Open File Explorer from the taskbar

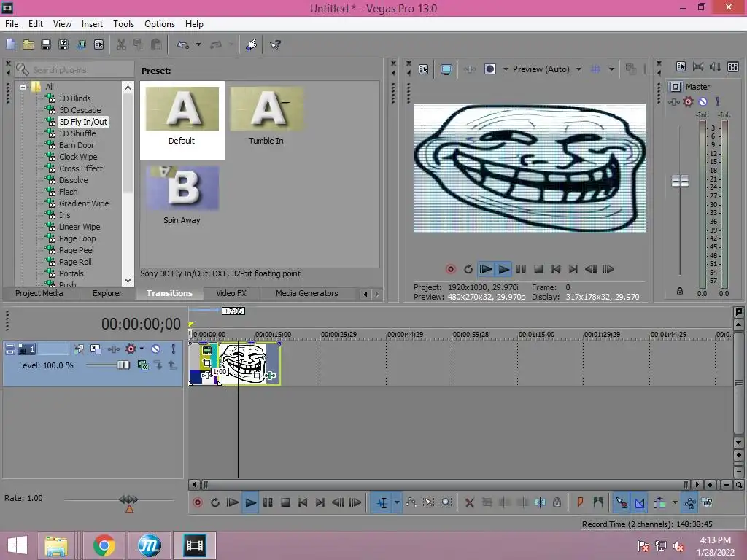pos(56,545)
